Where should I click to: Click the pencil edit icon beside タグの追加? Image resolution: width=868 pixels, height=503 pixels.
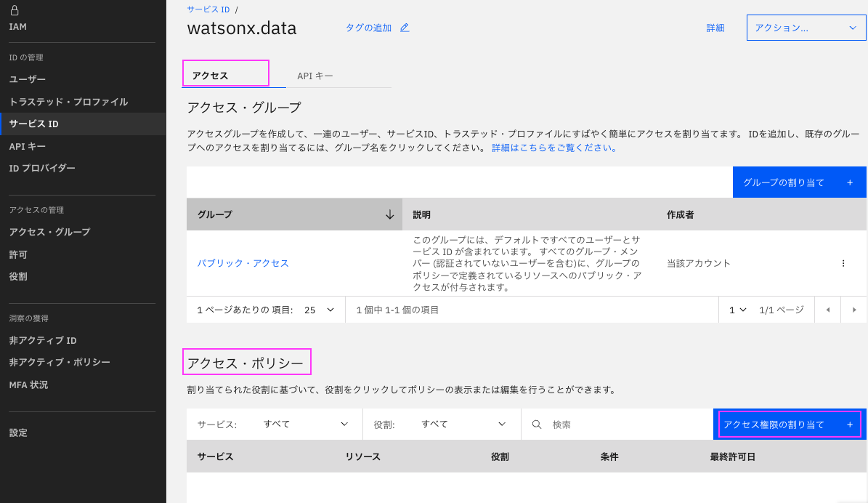[x=405, y=28]
